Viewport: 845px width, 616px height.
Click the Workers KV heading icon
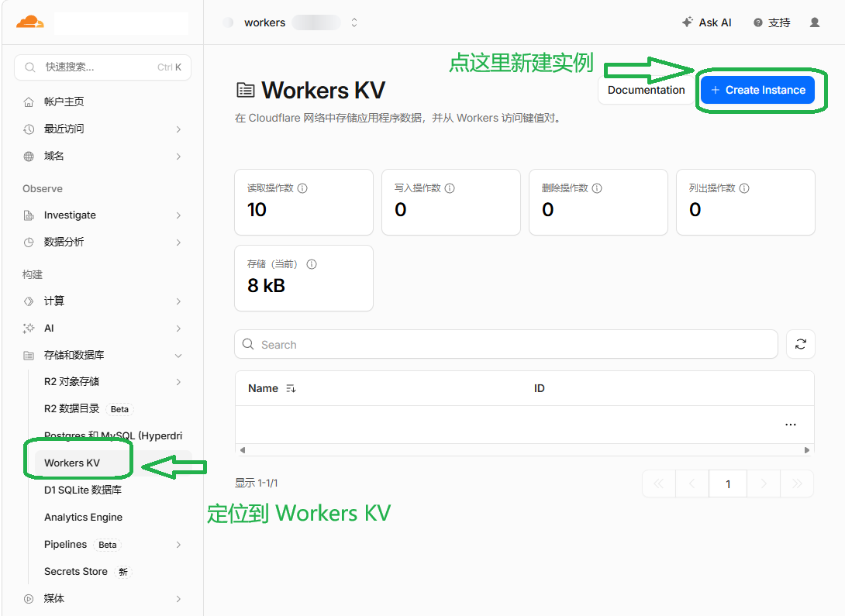(245, 90)
